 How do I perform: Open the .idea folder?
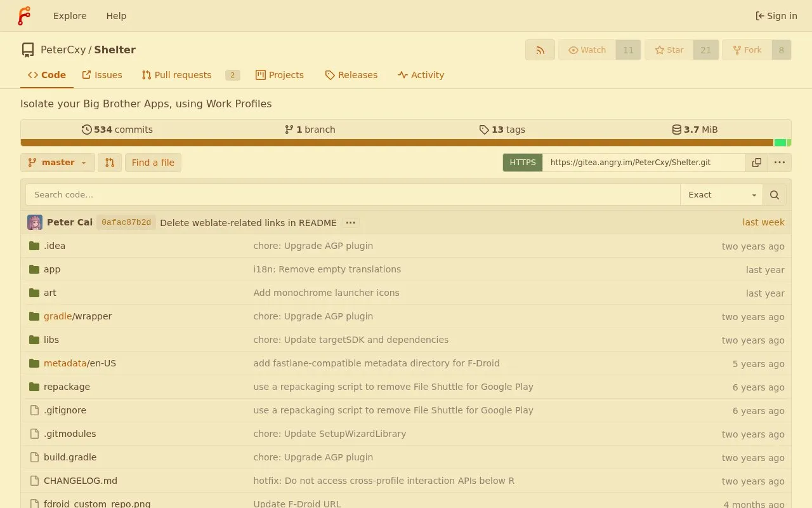tap(55, 246)
